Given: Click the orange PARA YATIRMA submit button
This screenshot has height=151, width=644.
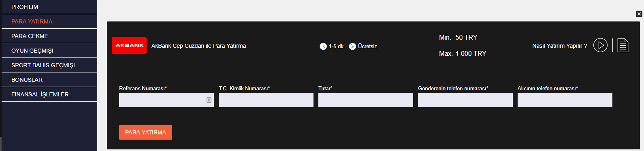Looking at the screenshot, I should [145, 132].
